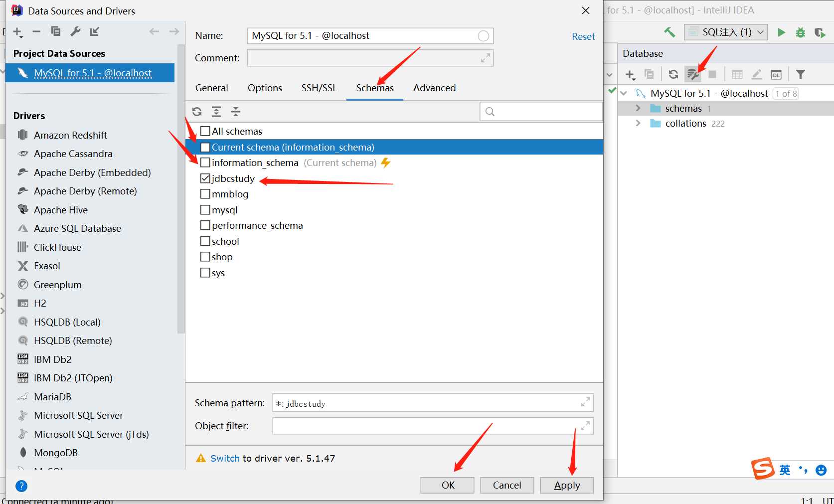Open the help question mark

point(21,486)
